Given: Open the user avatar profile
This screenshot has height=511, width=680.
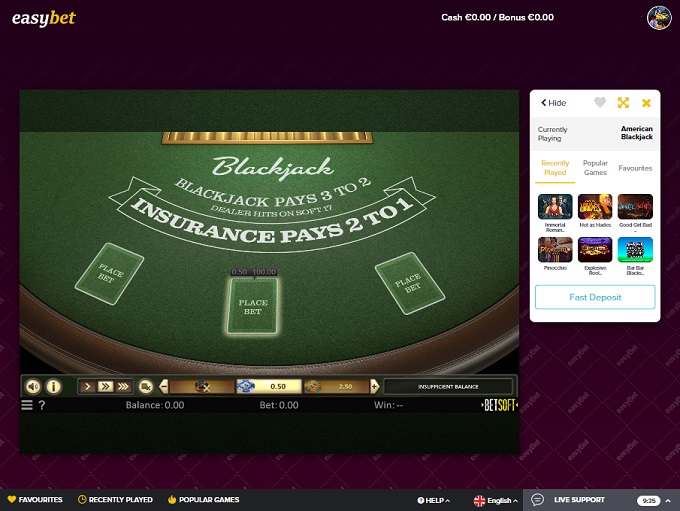Looking at the screenshot, I should click(x=659, y=17).
